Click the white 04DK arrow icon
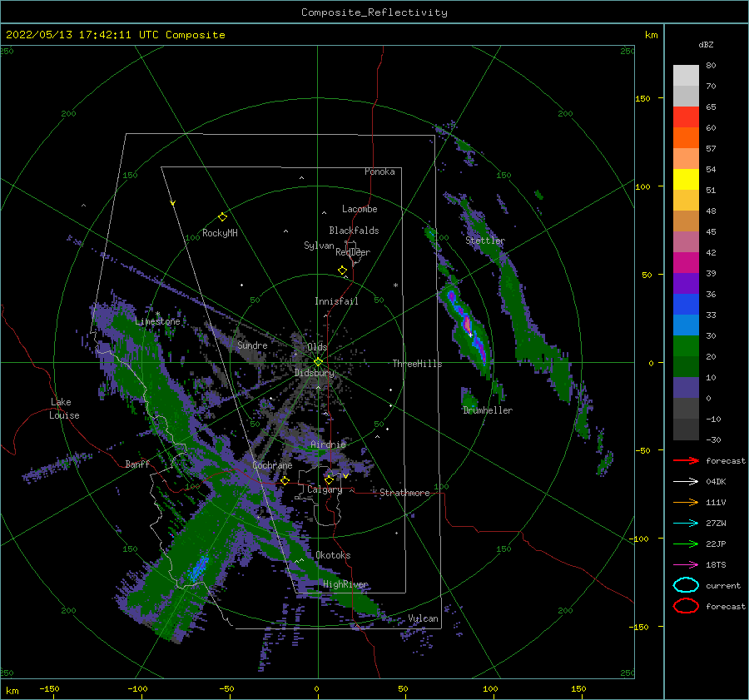Screen dimensions: 749x700 pyautogui.click(x=686, y=482)
